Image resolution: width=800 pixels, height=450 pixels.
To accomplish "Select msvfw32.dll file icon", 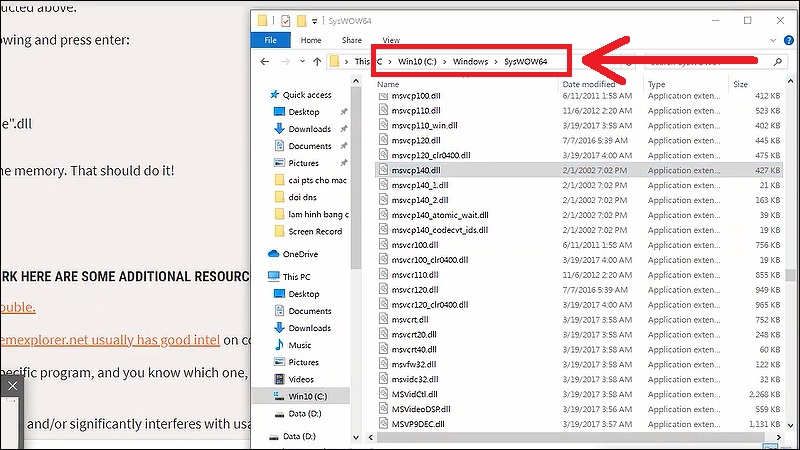I will 384,364.
